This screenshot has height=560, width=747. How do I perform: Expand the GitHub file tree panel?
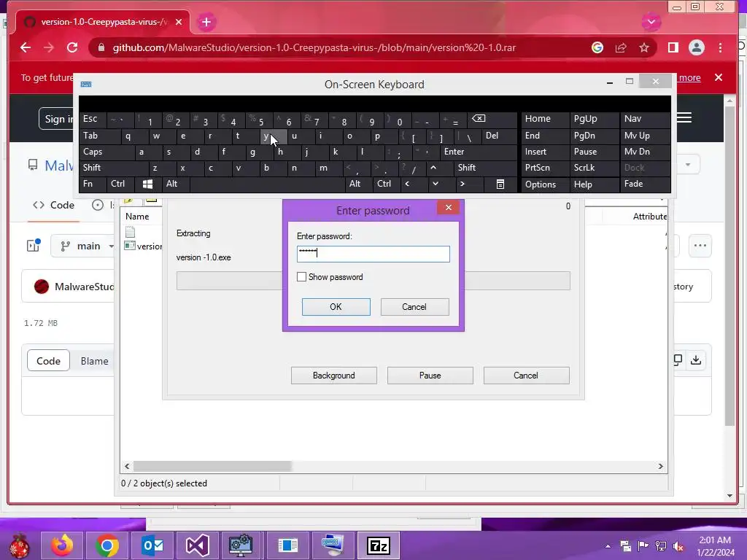point(34,246)
